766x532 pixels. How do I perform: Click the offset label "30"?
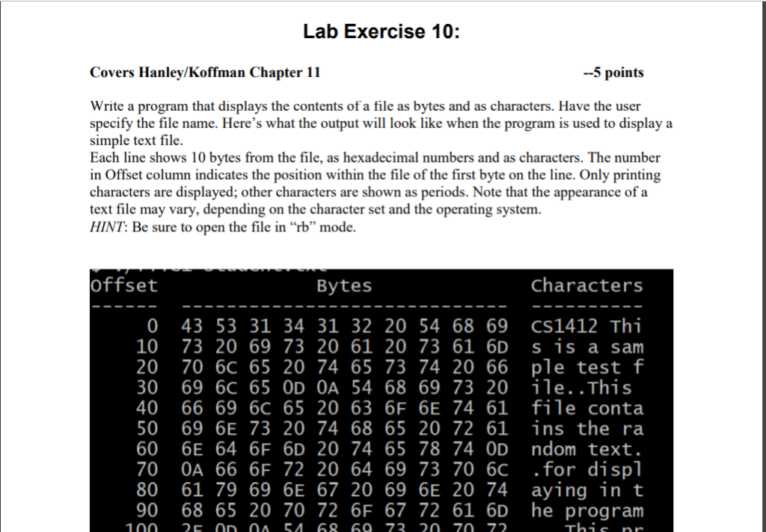147,388
